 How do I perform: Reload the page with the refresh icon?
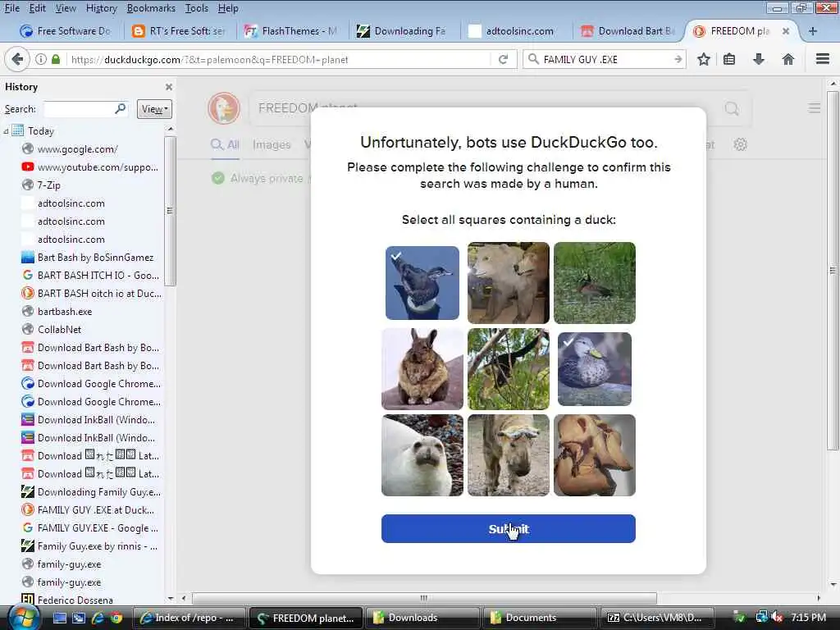(503, 59)
